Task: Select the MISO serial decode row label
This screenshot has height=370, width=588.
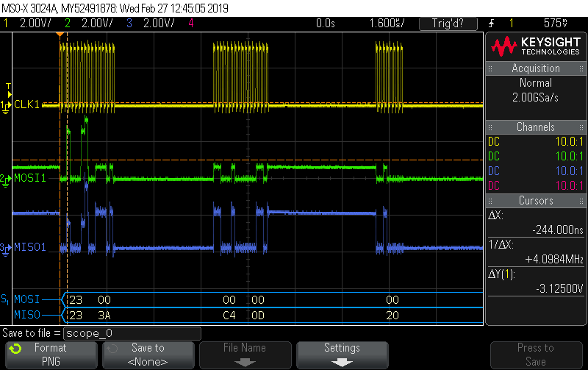Action: (x=27, y=315)
